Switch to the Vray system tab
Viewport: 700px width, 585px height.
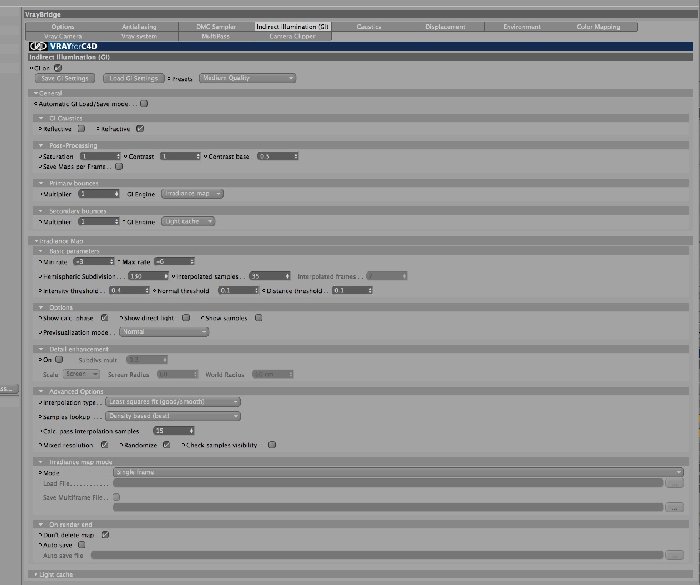139,36
